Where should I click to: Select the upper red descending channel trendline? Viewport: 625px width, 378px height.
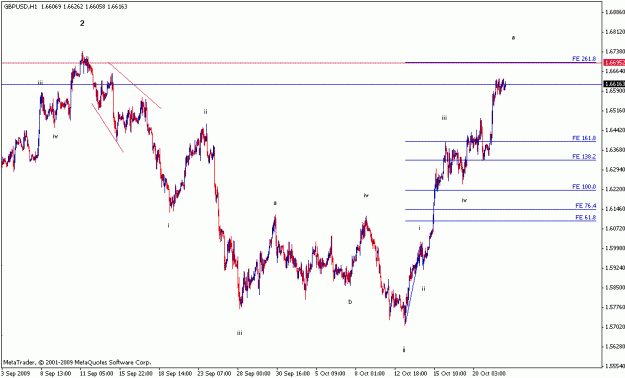coord(135,85)
